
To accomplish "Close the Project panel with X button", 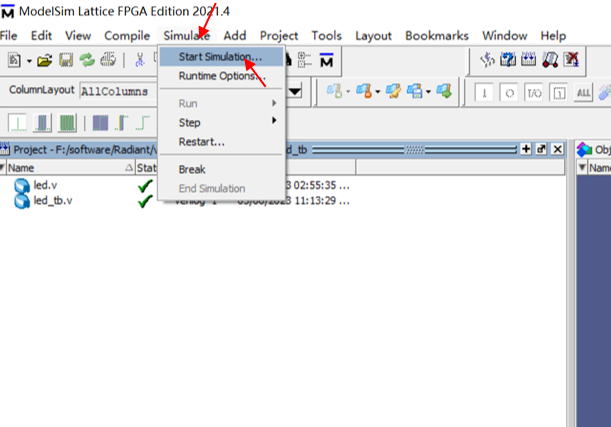I will coord(558,149).
